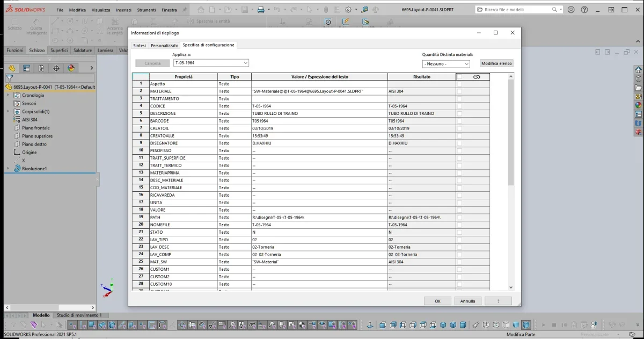
Task: Open the PropertyManager tab icon
Action: (26, 68)
